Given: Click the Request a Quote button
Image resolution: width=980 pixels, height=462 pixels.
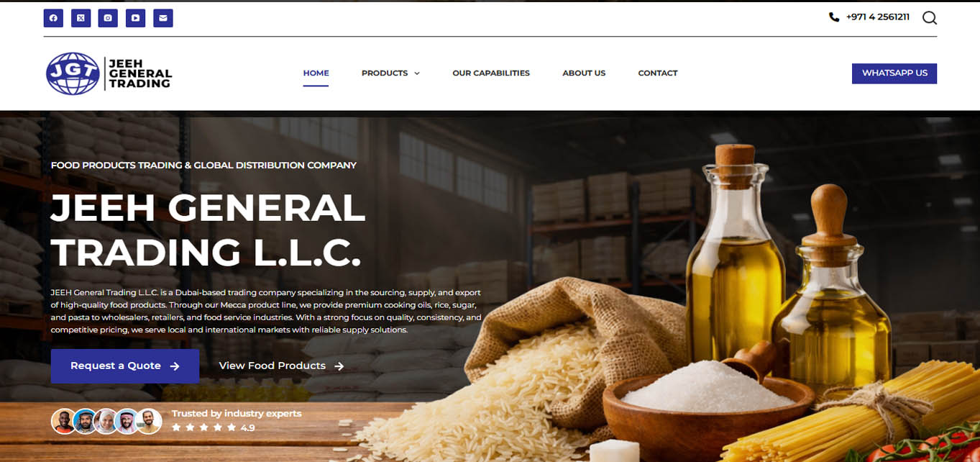Looking at the screenshot, I should [x=125, y=366].
